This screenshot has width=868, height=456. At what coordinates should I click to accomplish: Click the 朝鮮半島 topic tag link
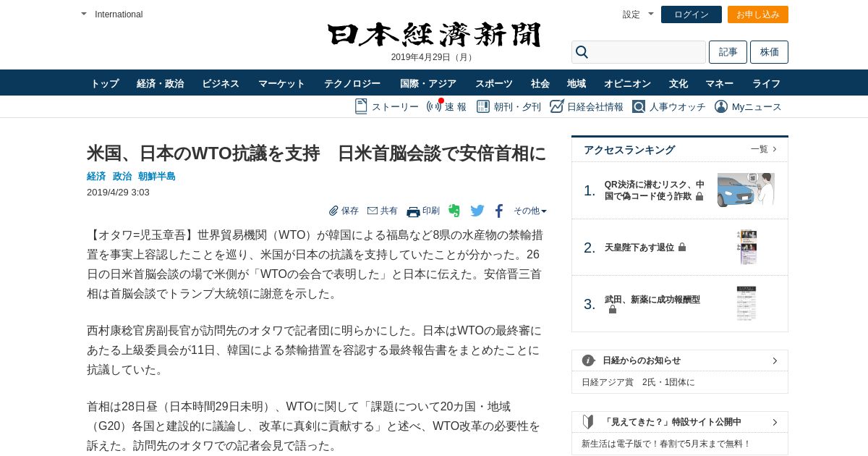pos(157,176)
